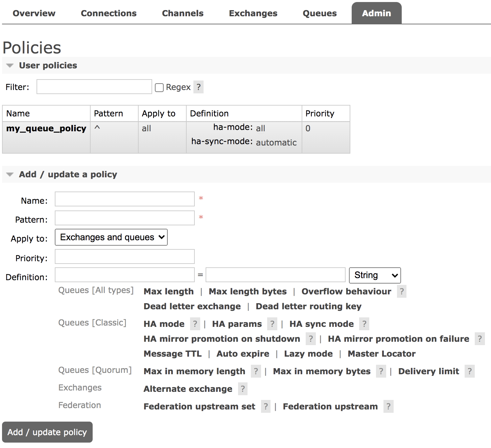Show help for HA mode
Image resolution: width=491 pixels, height=448 pixels.
(195, 324)
